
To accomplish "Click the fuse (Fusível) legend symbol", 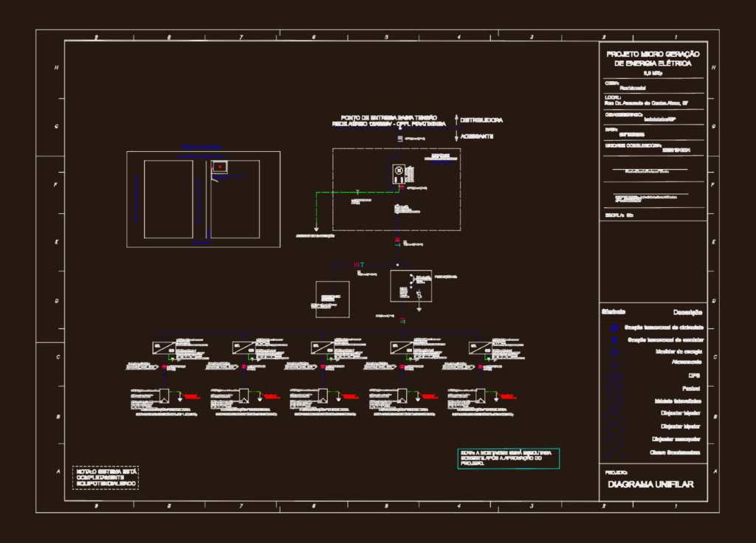I will [x=615, y=389].
